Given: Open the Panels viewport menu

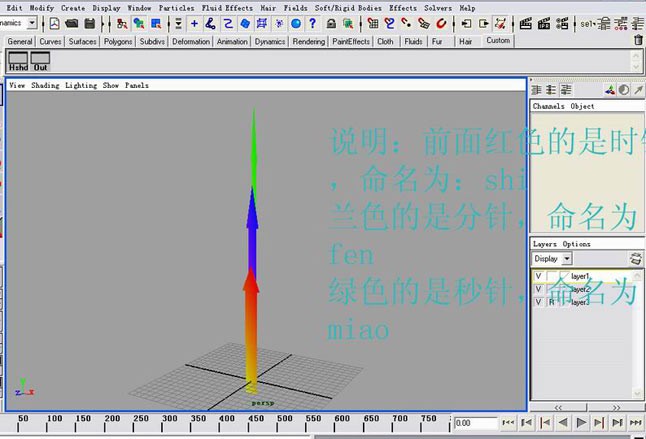Looking at the screenshot, I should coord(137,85).
